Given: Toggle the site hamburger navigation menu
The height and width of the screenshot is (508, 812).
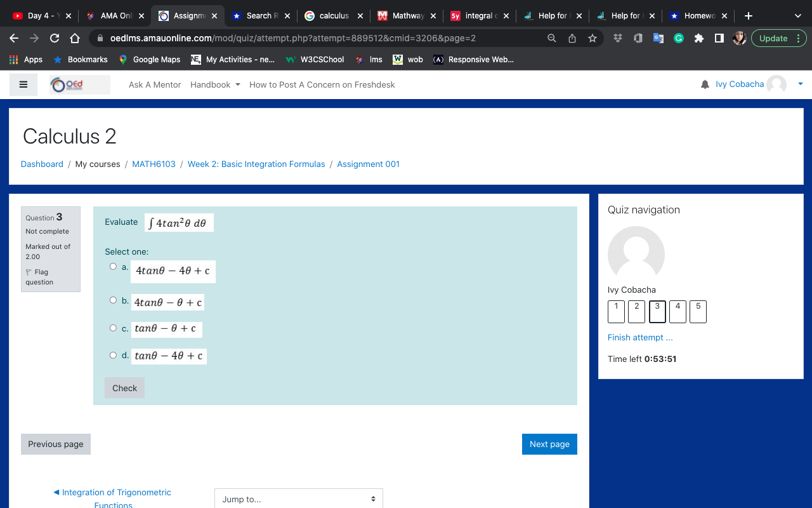Looking at the screenshot, I should pyautogui.click(x=23, y=84).
